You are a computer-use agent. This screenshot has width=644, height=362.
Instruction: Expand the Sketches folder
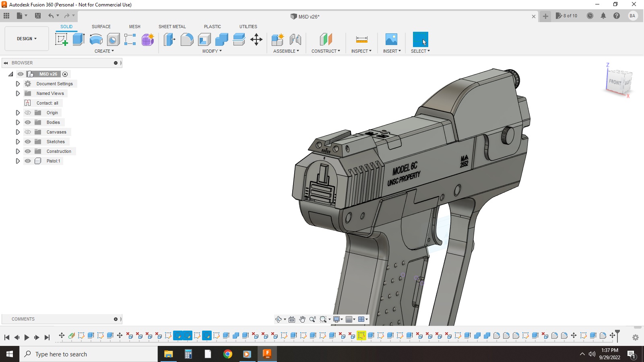(18, 142)
